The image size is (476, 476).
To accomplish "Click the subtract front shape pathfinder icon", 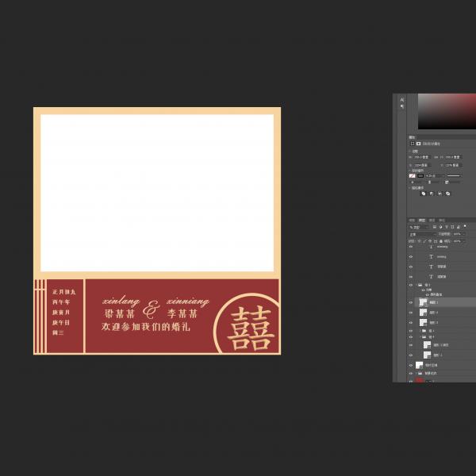I will point(432,193).
